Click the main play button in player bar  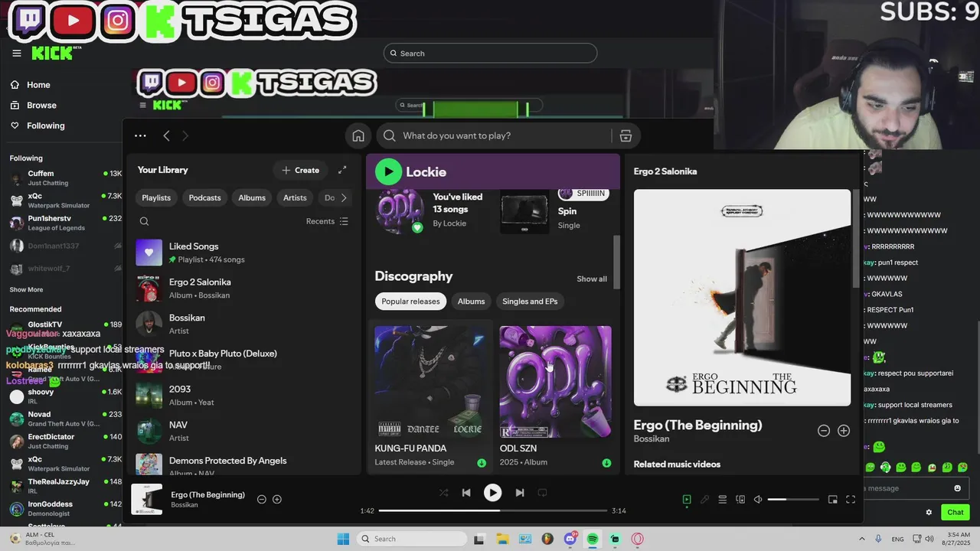pyautogui.click(x=492, y=493)
